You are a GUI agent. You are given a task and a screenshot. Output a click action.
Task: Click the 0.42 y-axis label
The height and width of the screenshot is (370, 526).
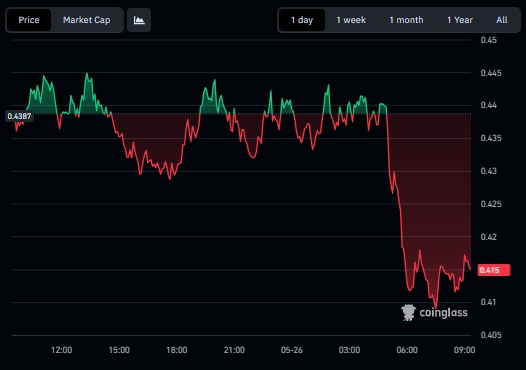[x=488, y=237]
